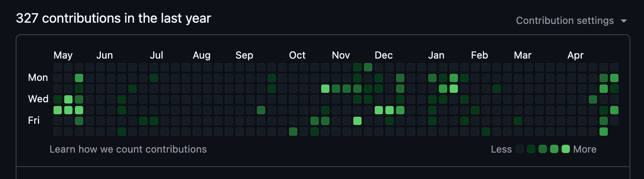The height and width of the screenshot is (179, 644).
Task: Click the Apr month label
Action: (576, 55)
